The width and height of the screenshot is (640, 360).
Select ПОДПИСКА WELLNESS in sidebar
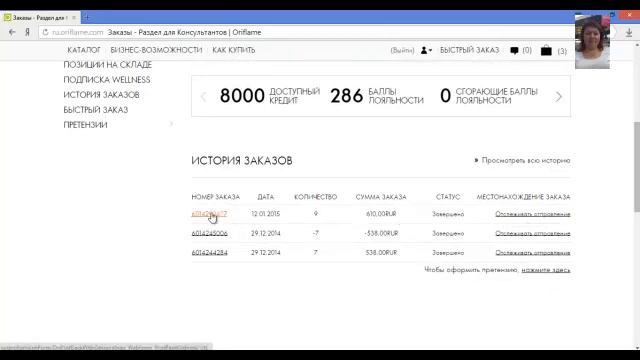[x=107, y=80]
